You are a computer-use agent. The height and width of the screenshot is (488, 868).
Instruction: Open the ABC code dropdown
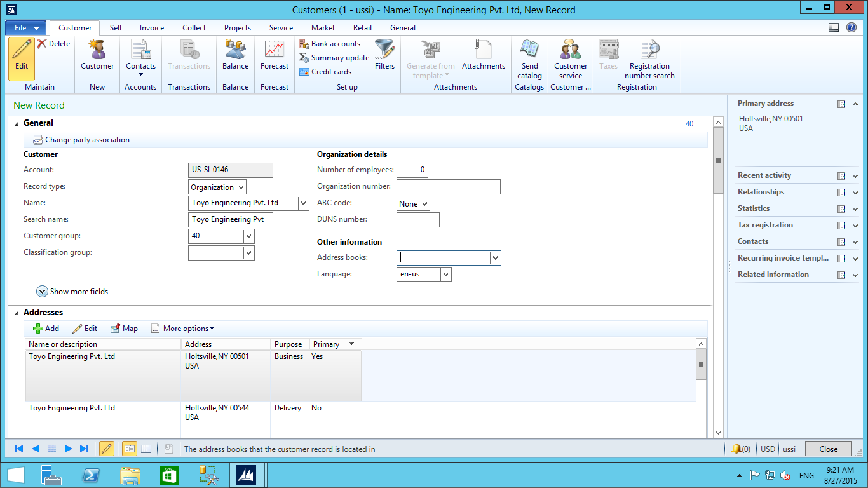(x=424, y=204)
